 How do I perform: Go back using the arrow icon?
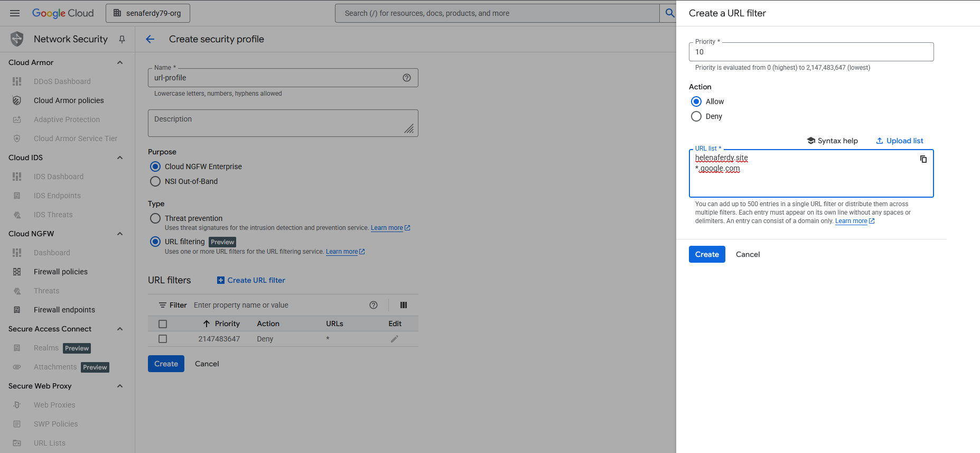[x=150, y=39]
